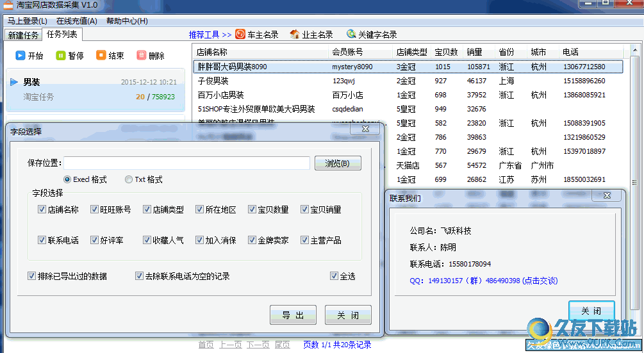Stop the task with the 结束 icon
Screen dimensions: 644x353
tap(101, 55)
